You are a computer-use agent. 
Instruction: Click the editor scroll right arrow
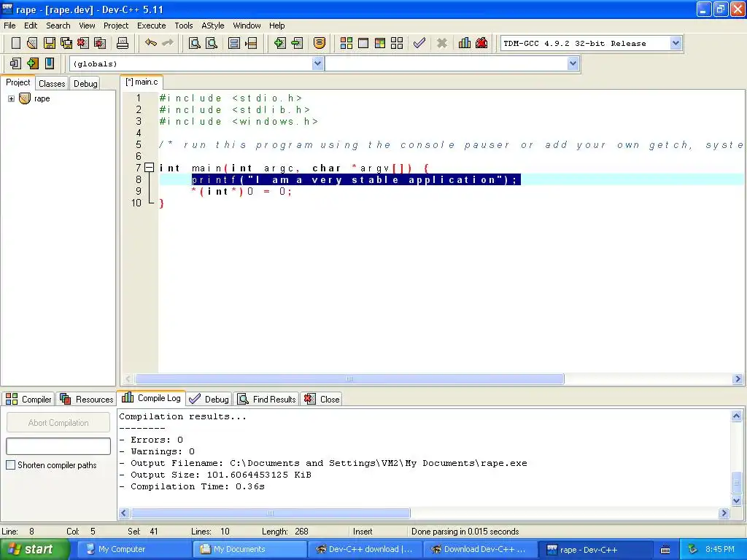[738, 379]
